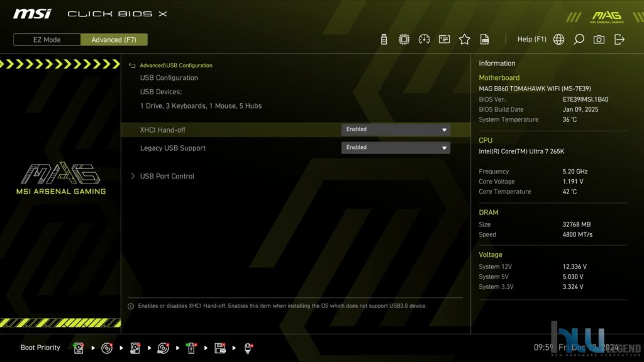Click the document file icon in toolbar
Screen dimensions: 644x362
485,40
